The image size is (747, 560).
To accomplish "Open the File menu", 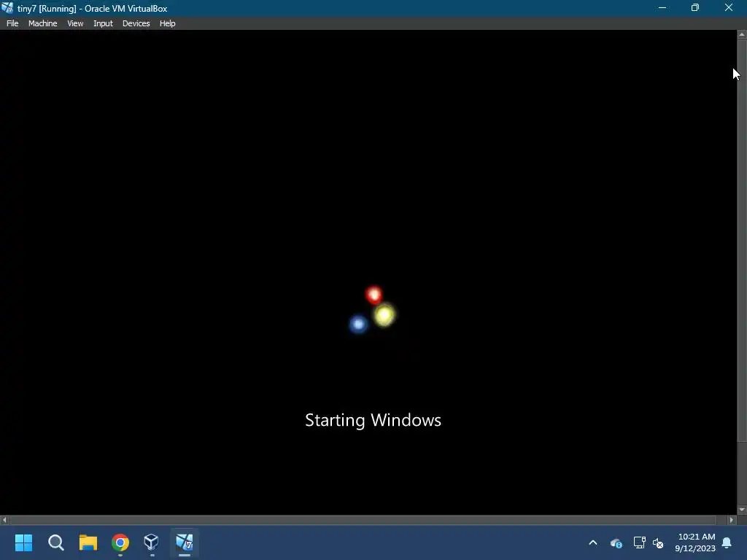I will tap(12, 23).
